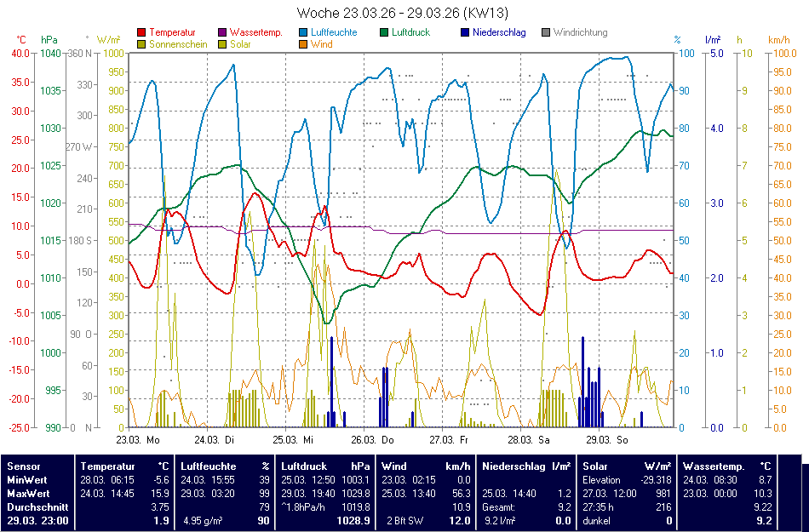
Task: Click the green Luftdruck legend swatch
Action: point(384,33)
